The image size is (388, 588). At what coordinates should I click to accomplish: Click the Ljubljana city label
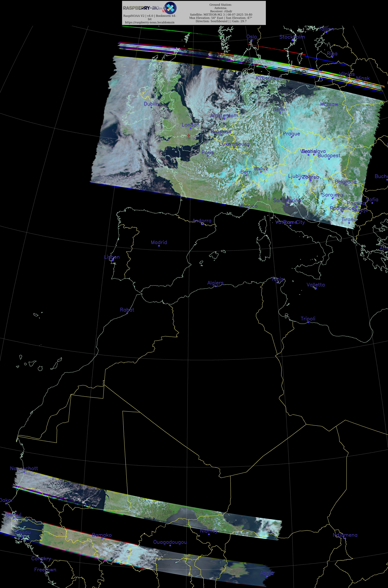pyautogui.click(x=299, y=176)
